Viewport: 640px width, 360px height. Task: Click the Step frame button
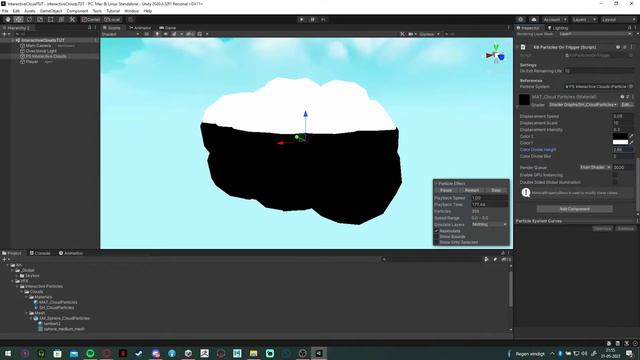323,19
